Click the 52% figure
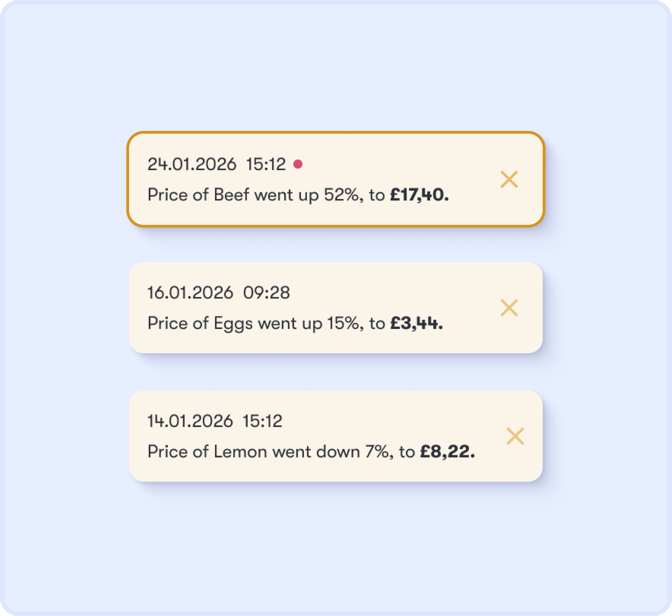Screen dimensions: 672x616 click(341, 195)
